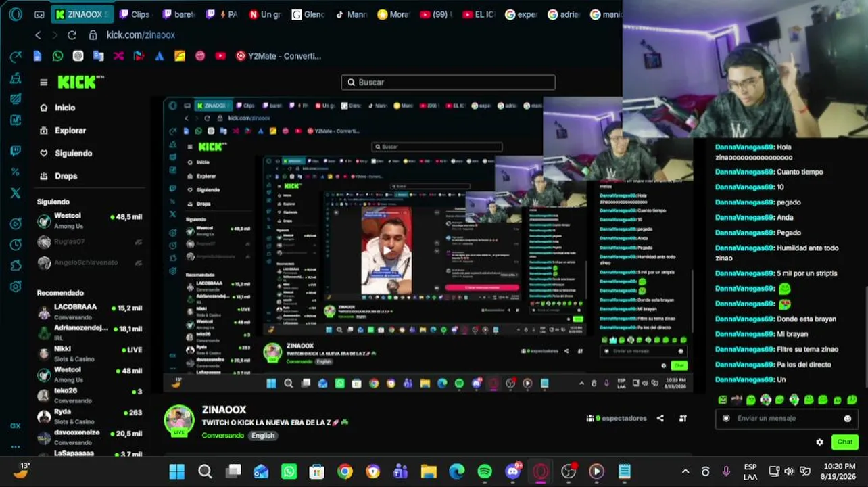Open the GX button at sidebar bottom
Screen dimensions: 868x487
16,426
